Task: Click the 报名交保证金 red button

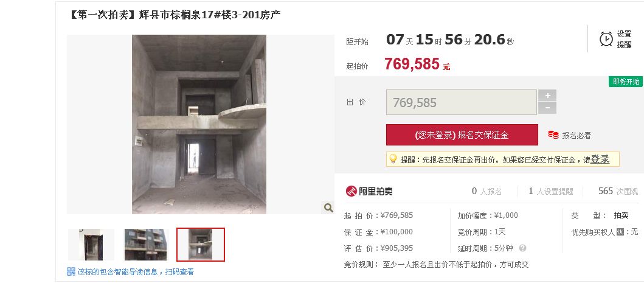Action: coord(462,135)
